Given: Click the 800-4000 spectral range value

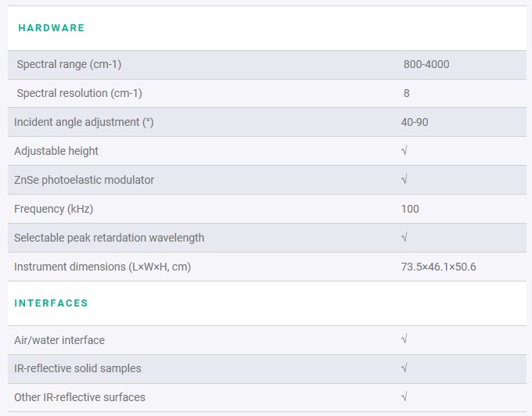Looking at the screenshot, I should coord(426,64).
